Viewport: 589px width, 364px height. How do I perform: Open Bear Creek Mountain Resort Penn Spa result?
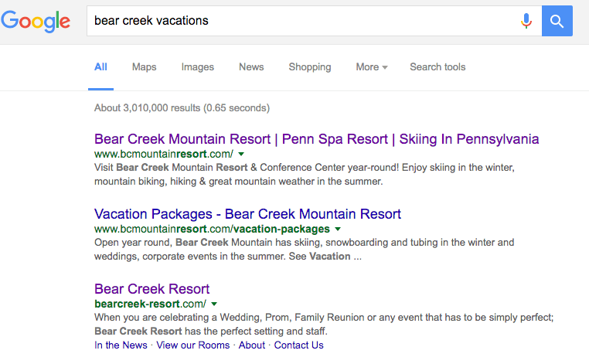coord(317,139)
